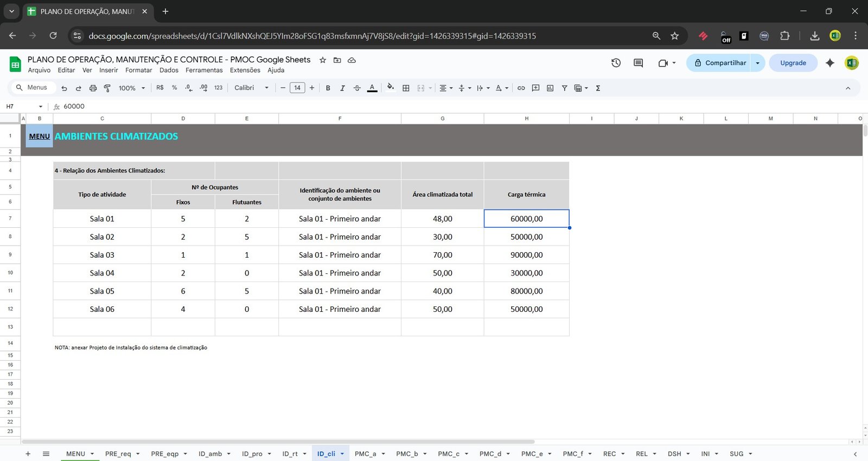Open the comments panel icon

pos(638,63)
